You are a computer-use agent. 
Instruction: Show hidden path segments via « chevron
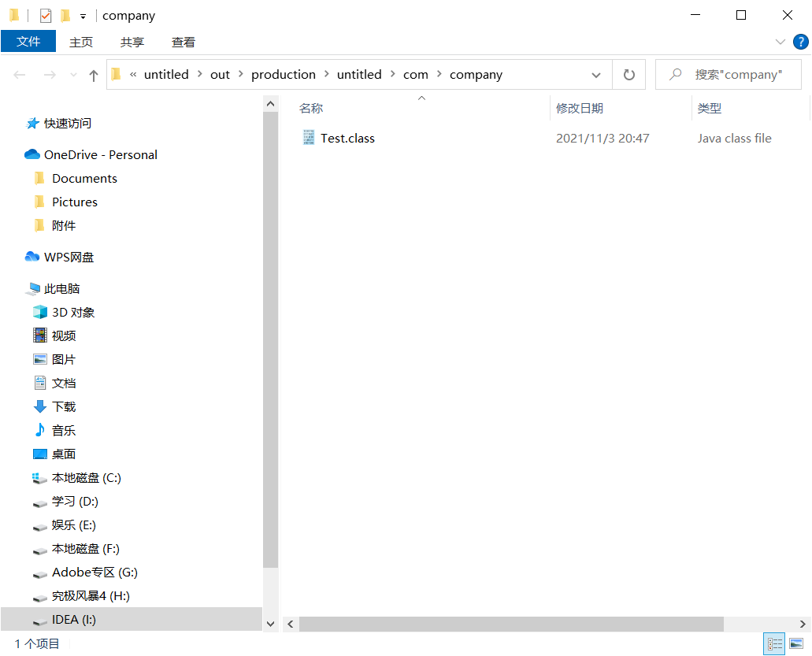[133, 75]
